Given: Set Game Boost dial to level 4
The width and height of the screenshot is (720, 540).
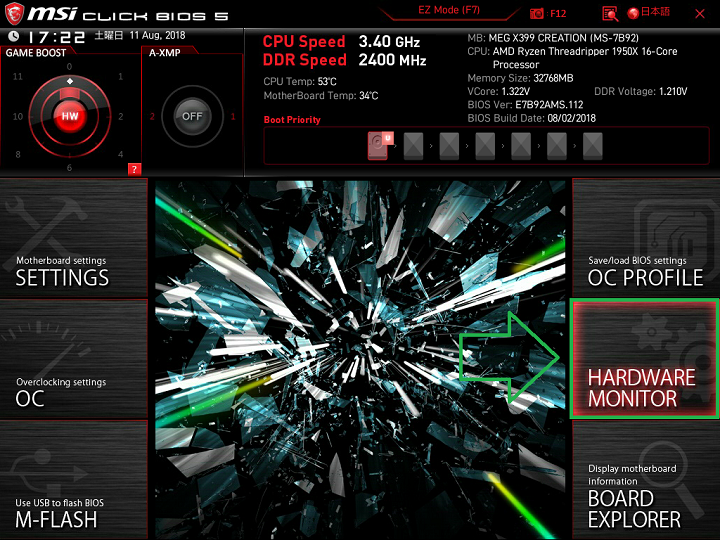Looking at the screenshot, I should [120, 154].
